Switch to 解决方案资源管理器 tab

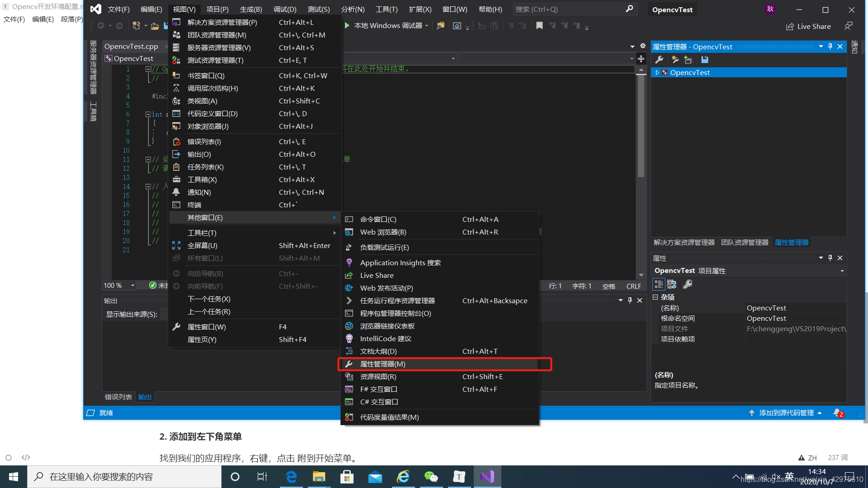pyautogui.click(x=684, y=243)
